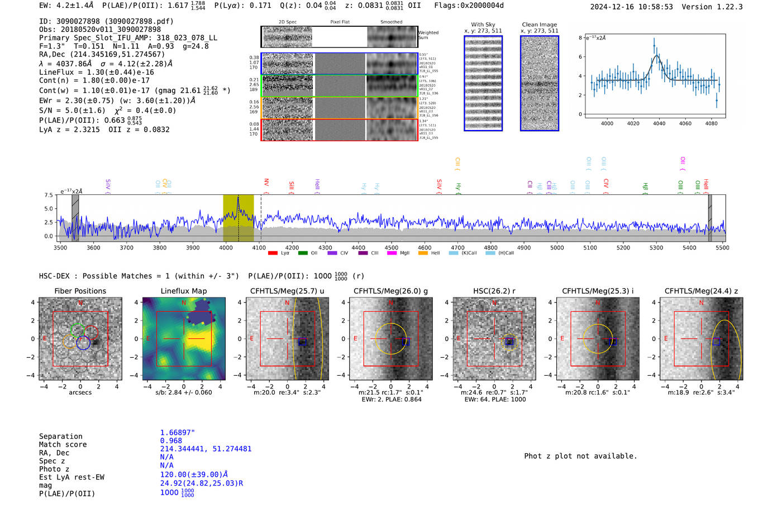Viewport: 782px width, 532px height.
Task: Select the CFHTLS/Meg(26.0) g cutout
Action: tap(390, 339)
